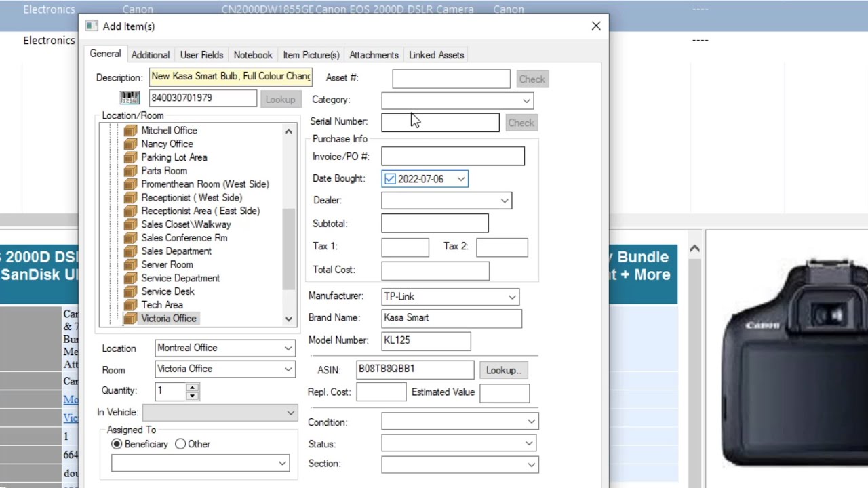The width and height of the screenshot is (868, 488).
Task: Click the Model Number field showing KL125
Action: [426, 341]
